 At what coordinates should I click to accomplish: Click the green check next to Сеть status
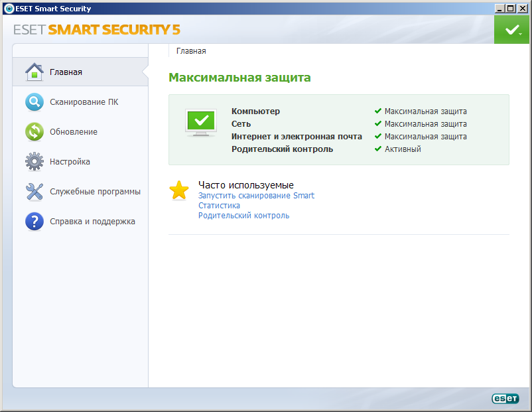point(378,123)
